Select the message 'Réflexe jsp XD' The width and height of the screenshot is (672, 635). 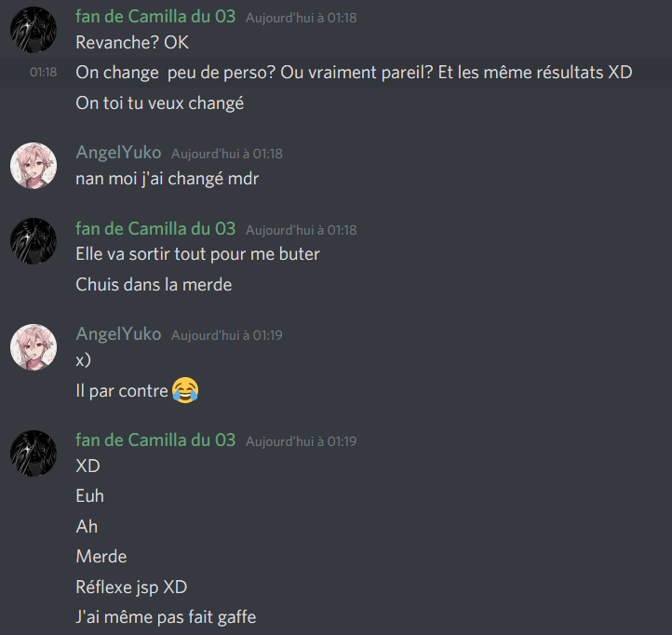click(131, 588)
